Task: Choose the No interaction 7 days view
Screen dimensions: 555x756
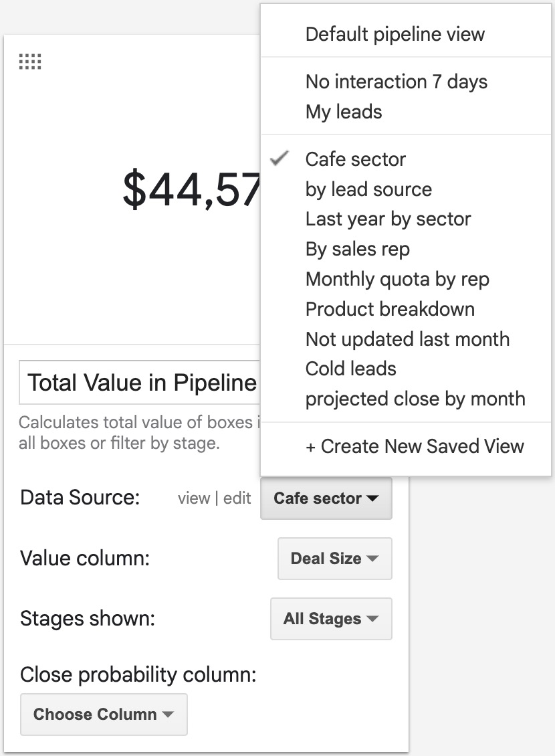Action: 396,82
